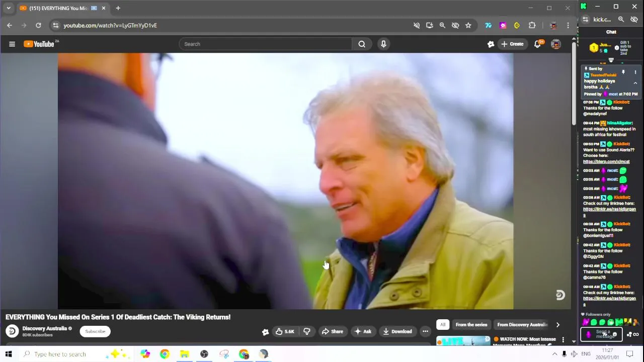Close the YouTube browser tab
Screen dimensions: 644x362
[x=103, y=8]
